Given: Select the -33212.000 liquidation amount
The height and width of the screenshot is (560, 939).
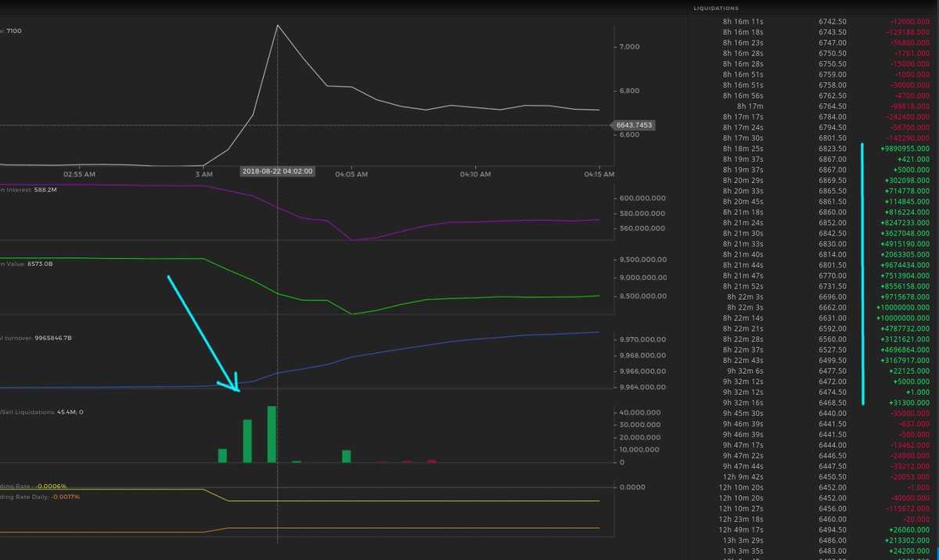Looking at the screenshot, I should coord(911,467).
